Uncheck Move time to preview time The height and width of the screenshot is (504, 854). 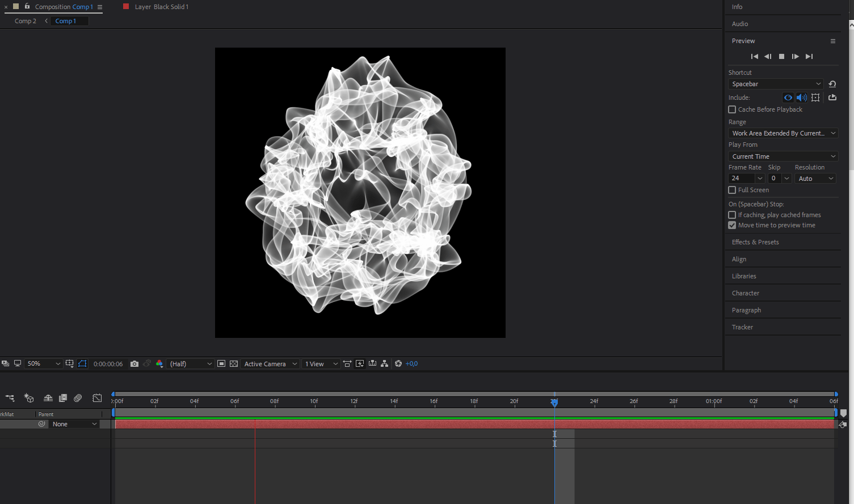732,225
